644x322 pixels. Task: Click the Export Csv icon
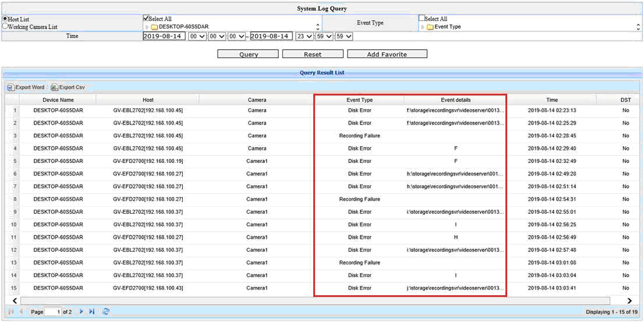(54, 87)
